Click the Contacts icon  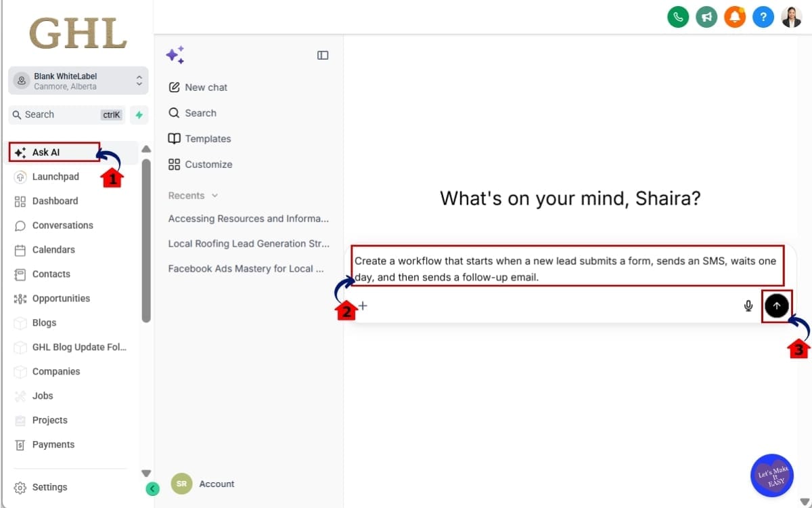pos(20,274)
